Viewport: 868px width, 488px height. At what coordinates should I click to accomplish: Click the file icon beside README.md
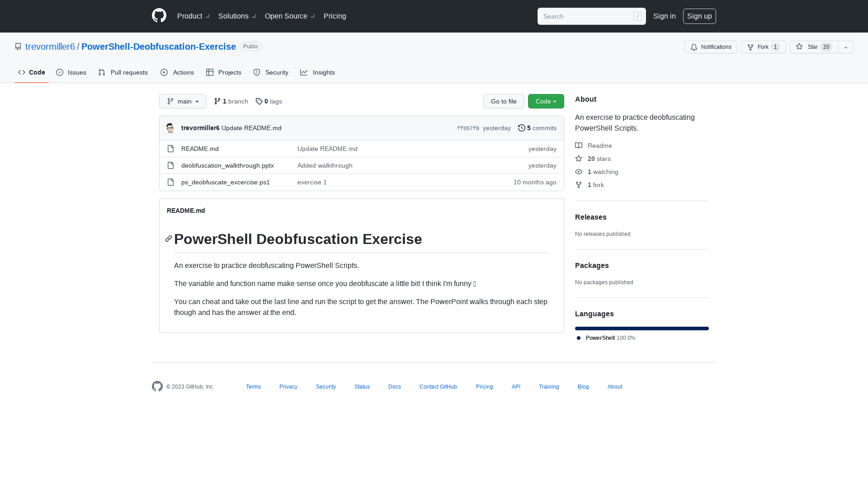pyautogui.click(x=170, y=149)
